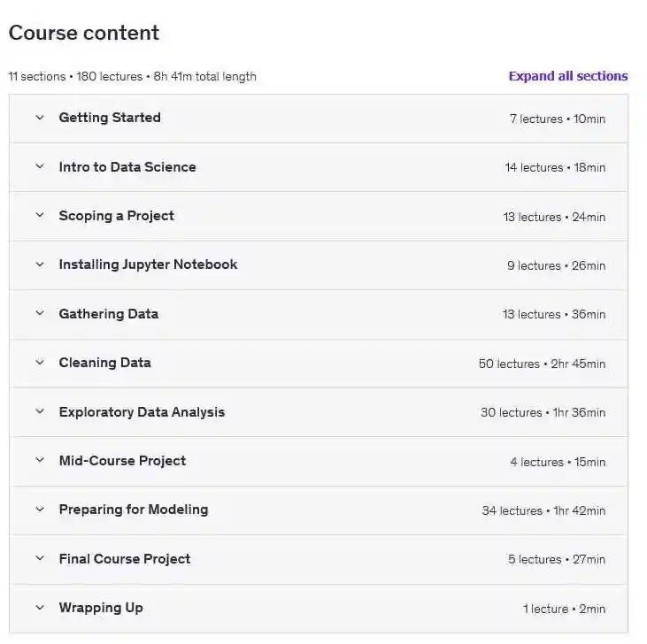This screenshot has width=647, height=644.
Task: Click the Exploratory Data Analysis chevron
Action: (x=39, y=411)
